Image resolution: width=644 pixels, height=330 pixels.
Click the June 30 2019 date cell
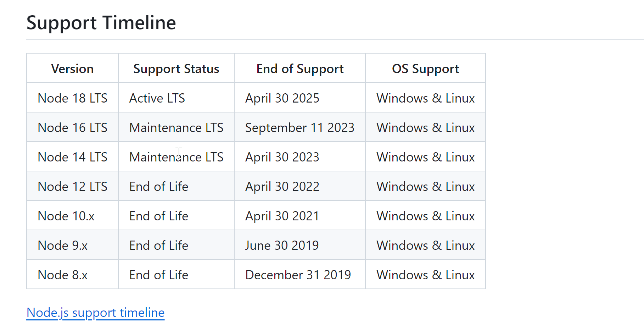tap(300, 245)
